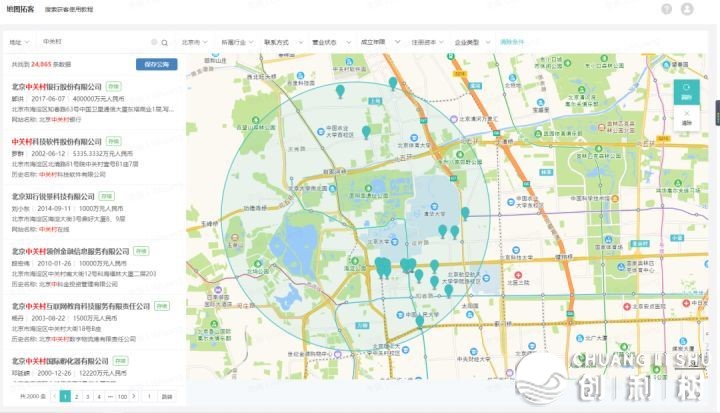Click the map pin near 中国人民大学
Viewport: 720px width, 413px height.
point(420,321)
